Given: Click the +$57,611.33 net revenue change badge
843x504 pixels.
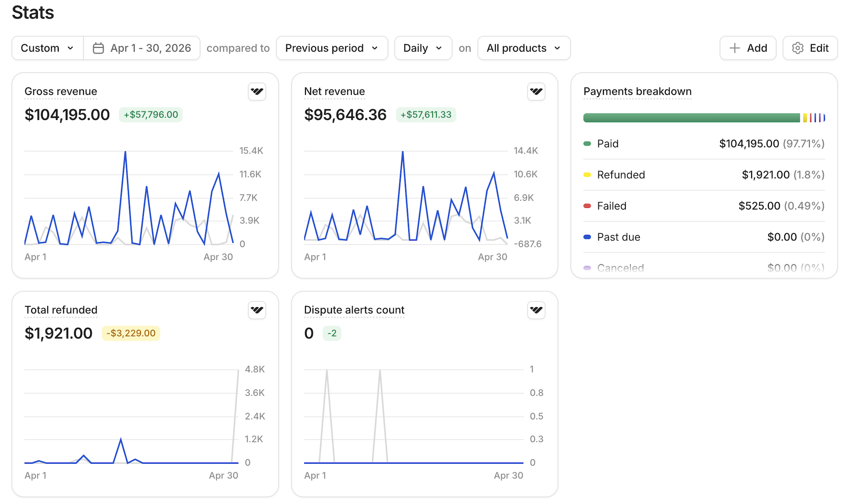Looking at the screenshot, I should click(426, 115).
